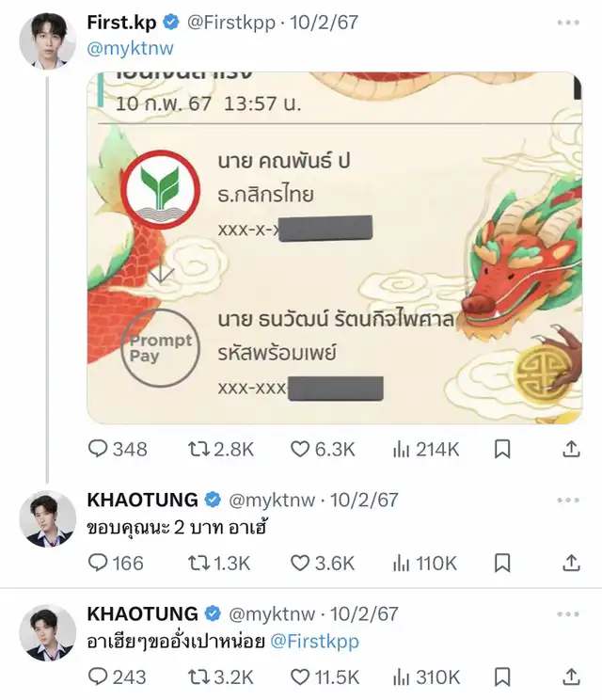602x700 pixels.
Task: Open more options on the bottom KHAOTUNG tweet
Action: pyautogui.click(x=567, y=613)
